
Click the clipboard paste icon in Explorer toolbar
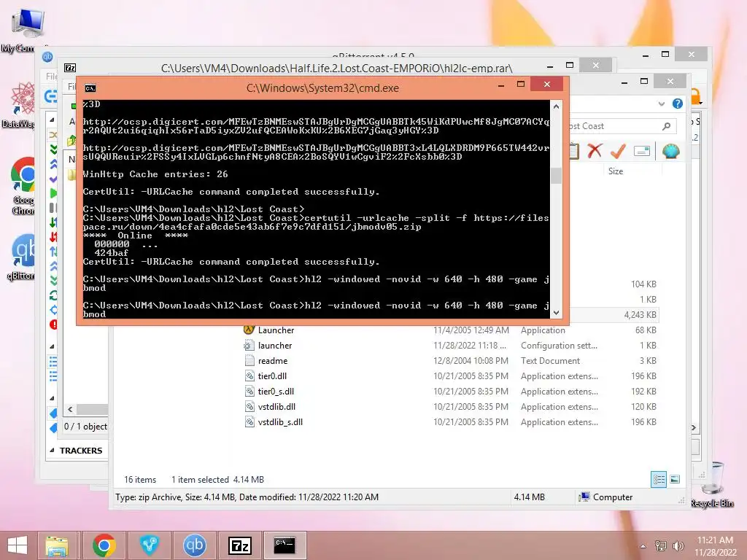[x=575, y=151]
